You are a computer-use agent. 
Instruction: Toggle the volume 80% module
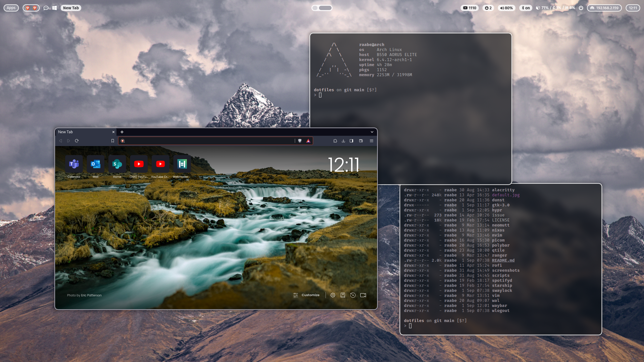pos(506,8)
